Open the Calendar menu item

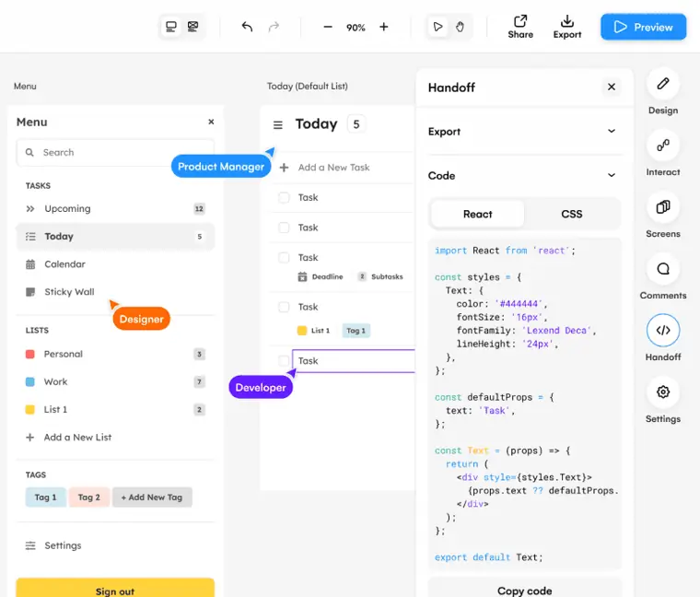pos(115,263)
